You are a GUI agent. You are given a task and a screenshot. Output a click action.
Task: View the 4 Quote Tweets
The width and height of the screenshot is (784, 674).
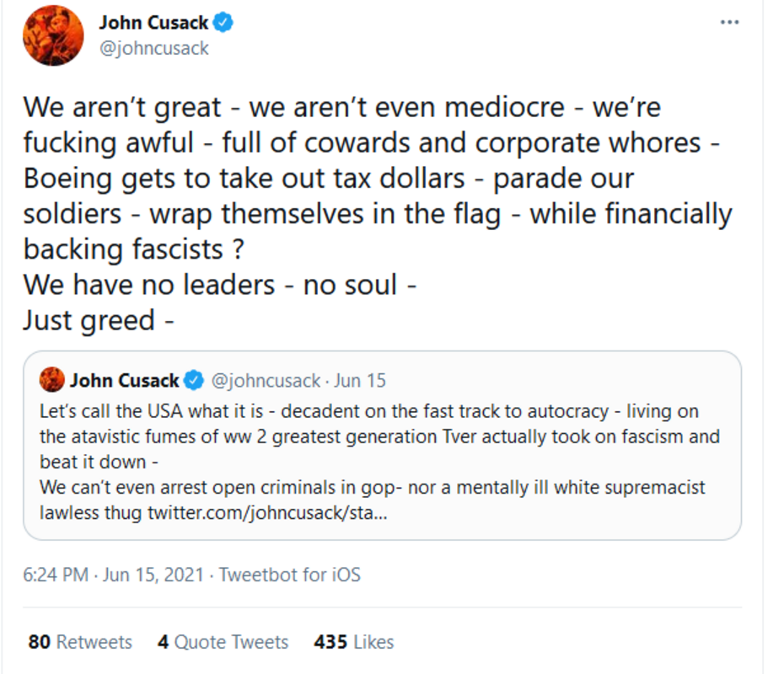[x=223, y=642]
